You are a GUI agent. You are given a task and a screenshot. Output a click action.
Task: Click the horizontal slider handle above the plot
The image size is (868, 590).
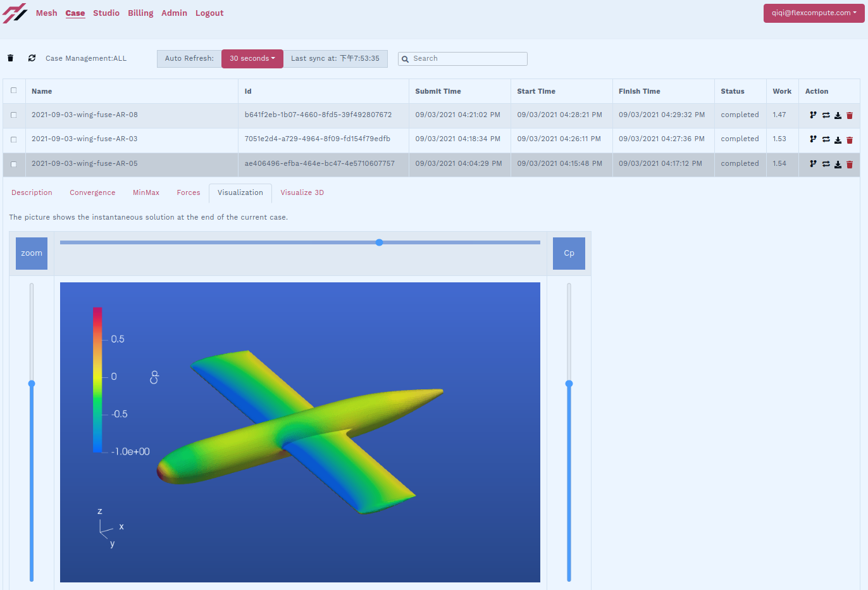(x=379, y=242)
